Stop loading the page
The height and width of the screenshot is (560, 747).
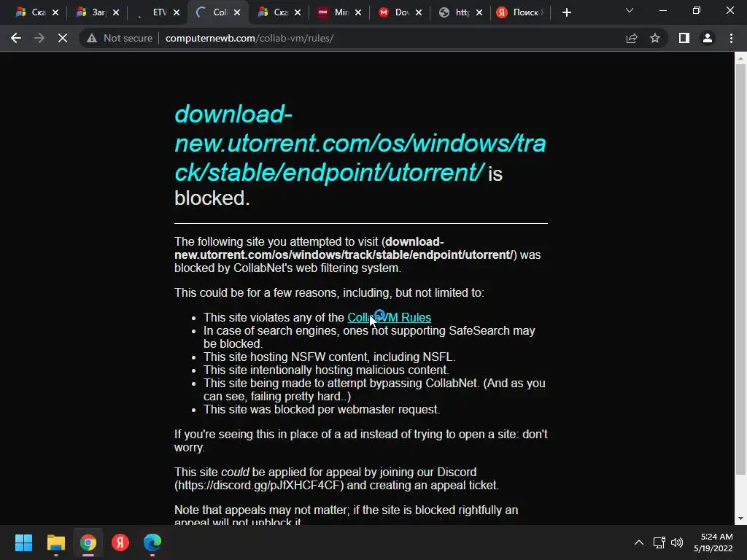[x=63, y=38]
